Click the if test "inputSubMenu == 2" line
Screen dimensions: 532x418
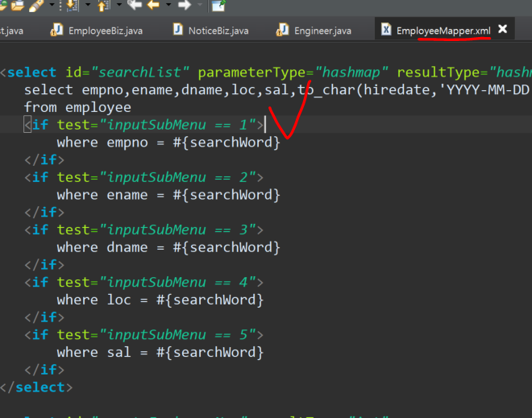point(144,177)
